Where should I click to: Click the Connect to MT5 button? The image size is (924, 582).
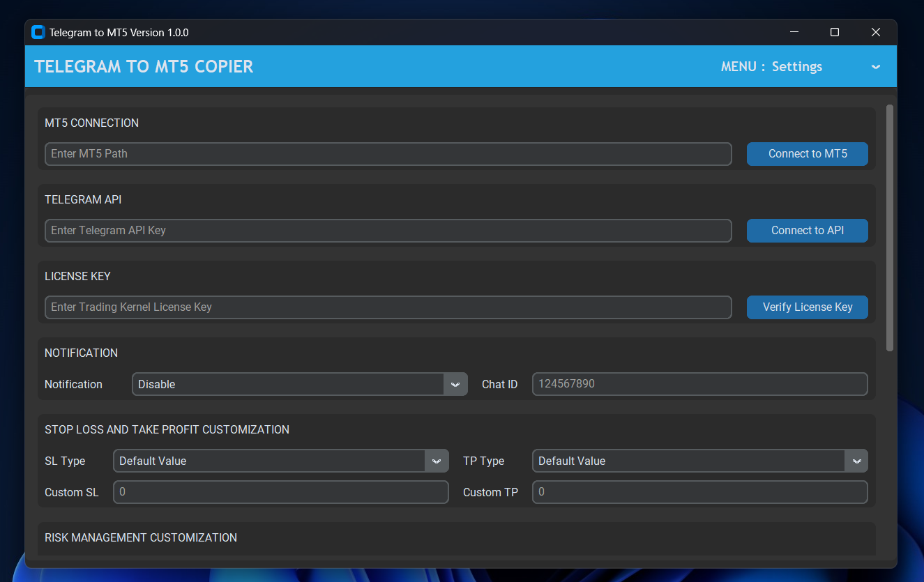[808, 154]
